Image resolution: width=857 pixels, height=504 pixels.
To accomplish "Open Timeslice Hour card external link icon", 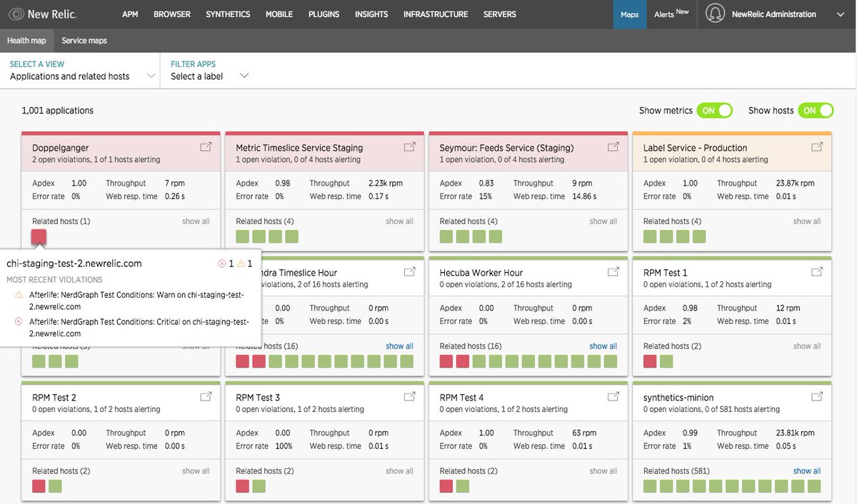I will click(x=410, y=272).
